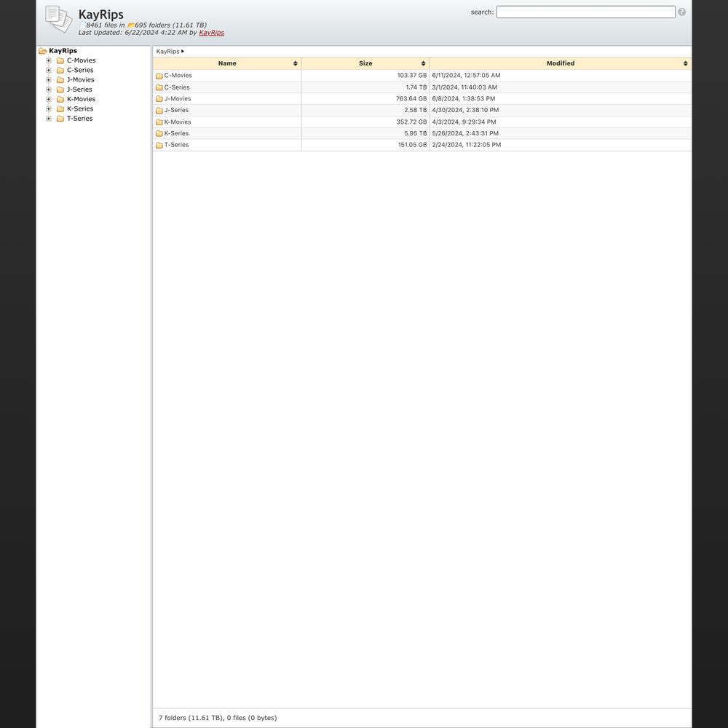Viewport: 728px width, 728px height.
Task: Select KayRips root in the tree
Action: pyautogui.click(x=63, y=51)
